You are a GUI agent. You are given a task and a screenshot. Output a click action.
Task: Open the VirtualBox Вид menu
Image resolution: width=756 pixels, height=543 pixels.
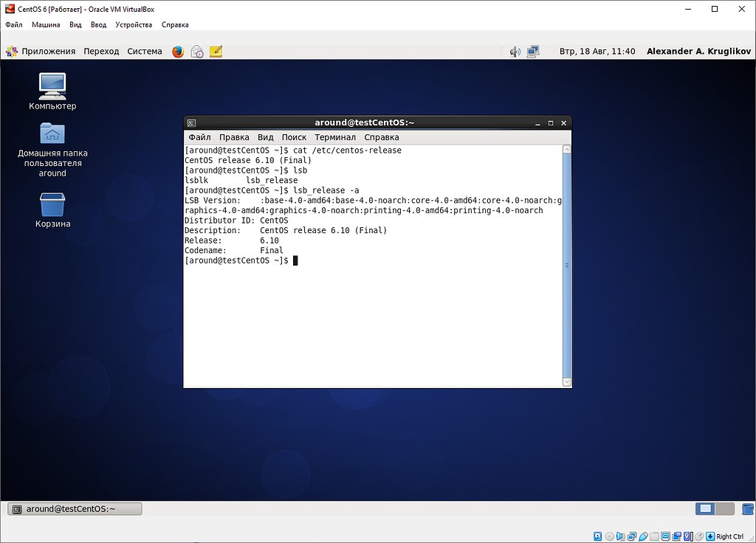point(76,24)
